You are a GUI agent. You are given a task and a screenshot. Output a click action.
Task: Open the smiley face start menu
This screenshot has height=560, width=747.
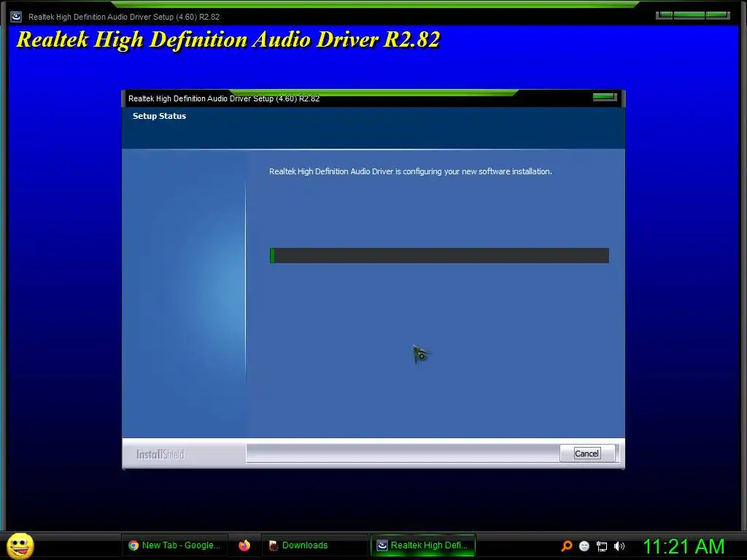tap(20, 545)
